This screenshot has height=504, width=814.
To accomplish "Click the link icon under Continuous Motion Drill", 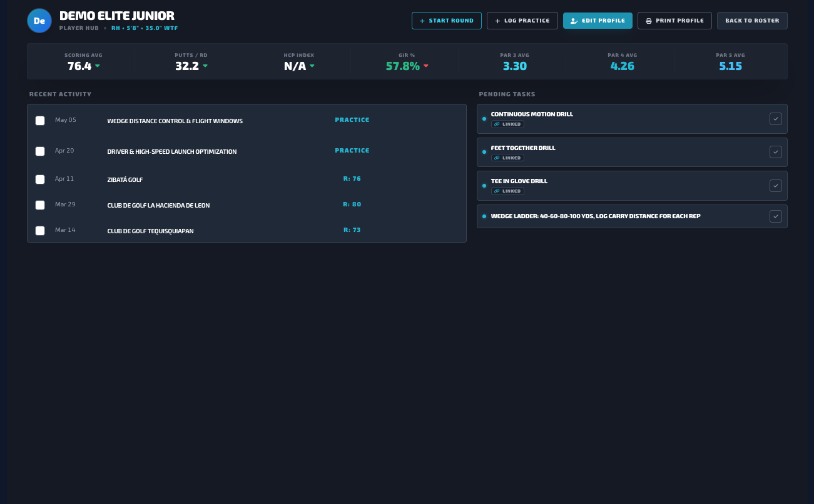I will 497,124.
